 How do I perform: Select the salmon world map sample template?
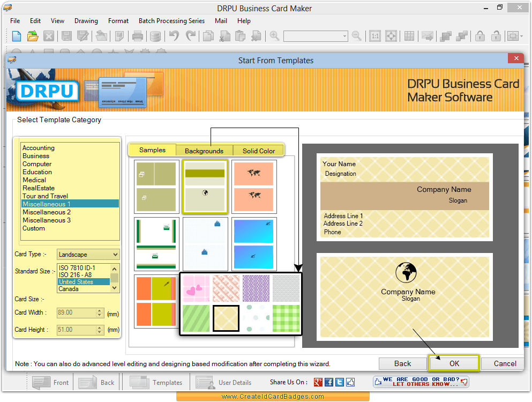click(x=254, y=187)
